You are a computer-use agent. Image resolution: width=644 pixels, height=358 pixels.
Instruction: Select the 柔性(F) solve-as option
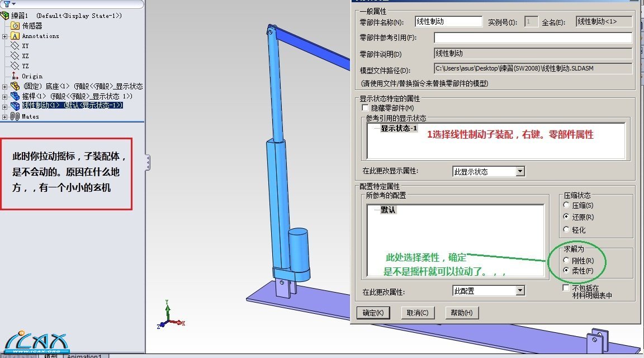coord(566,270)
